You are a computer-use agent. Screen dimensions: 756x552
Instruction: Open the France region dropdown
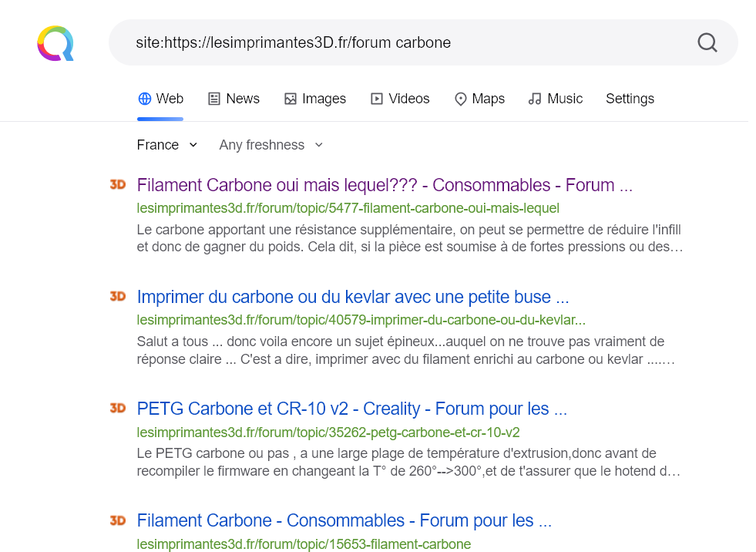pos(166,145)
